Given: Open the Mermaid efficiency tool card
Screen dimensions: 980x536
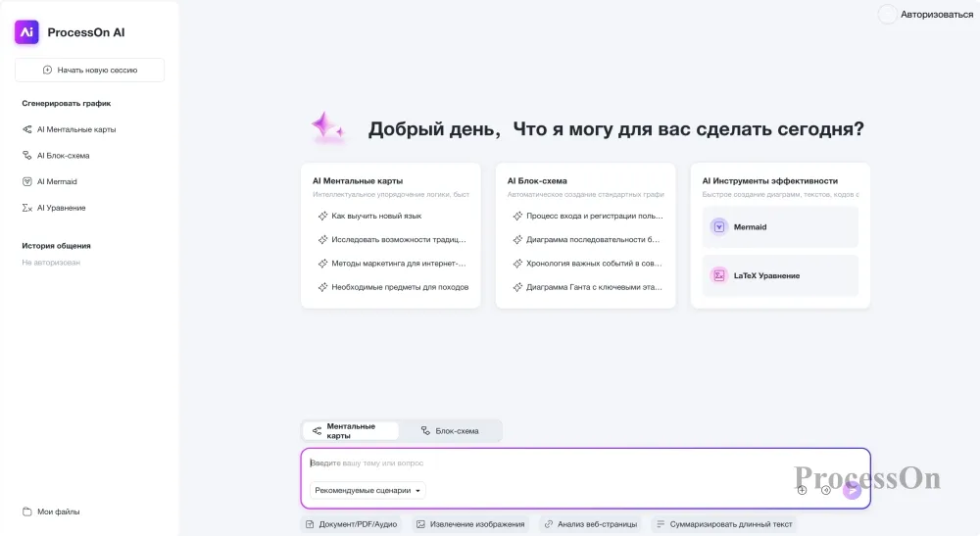Looking at the screenshot, I should [780, 226].
